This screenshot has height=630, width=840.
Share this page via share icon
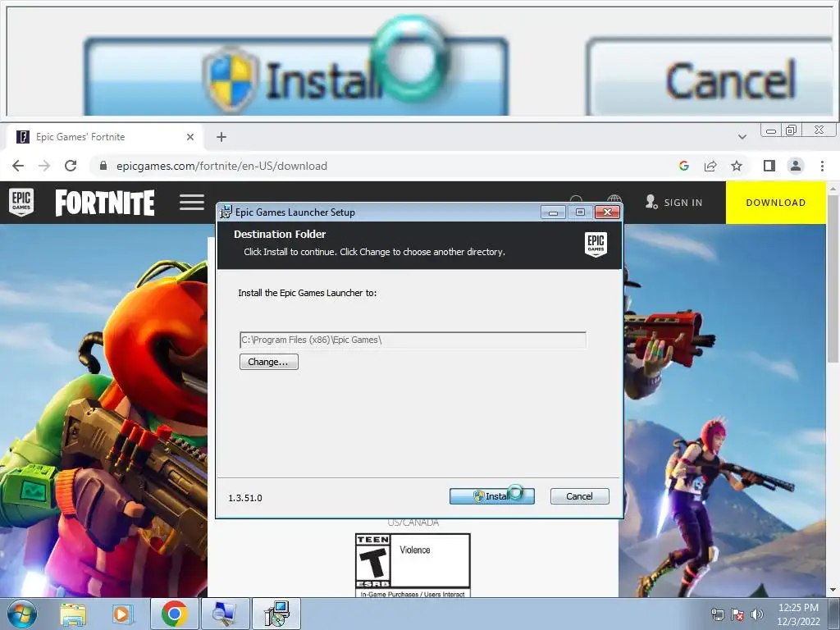(x=710, y=166)
